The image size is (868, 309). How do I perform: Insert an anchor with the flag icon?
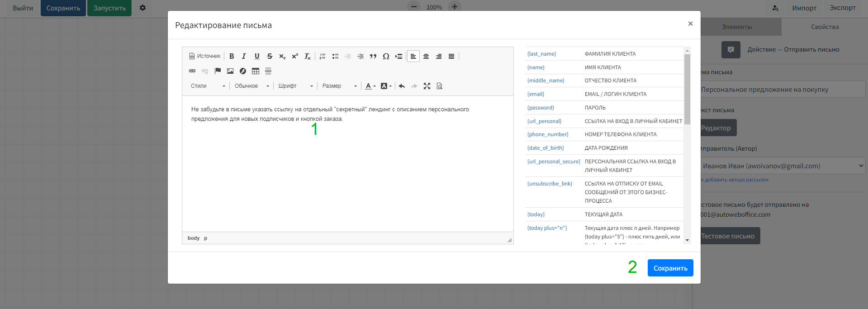tap(218, 71)
